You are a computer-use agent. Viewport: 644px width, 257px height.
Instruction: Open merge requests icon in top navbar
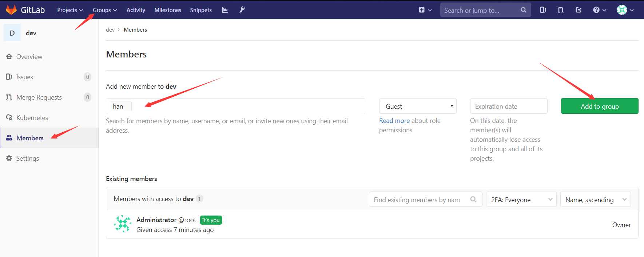point(560,10)
